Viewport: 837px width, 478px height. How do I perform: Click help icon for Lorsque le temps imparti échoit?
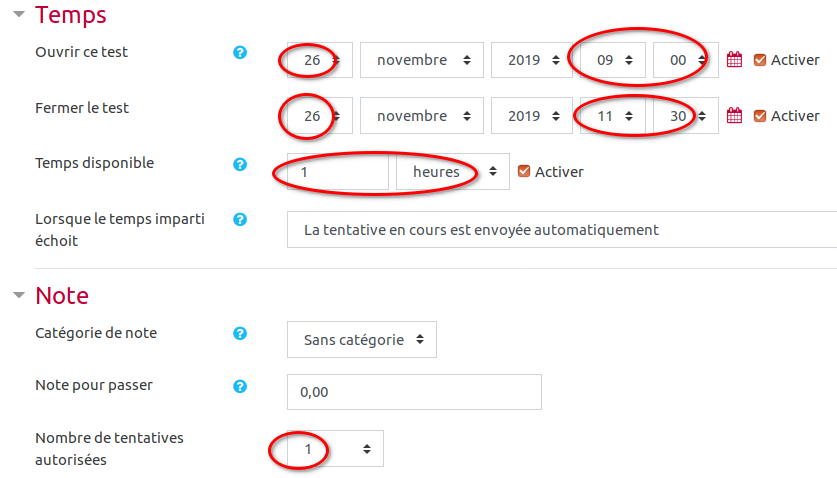click(x=240, y=219)
